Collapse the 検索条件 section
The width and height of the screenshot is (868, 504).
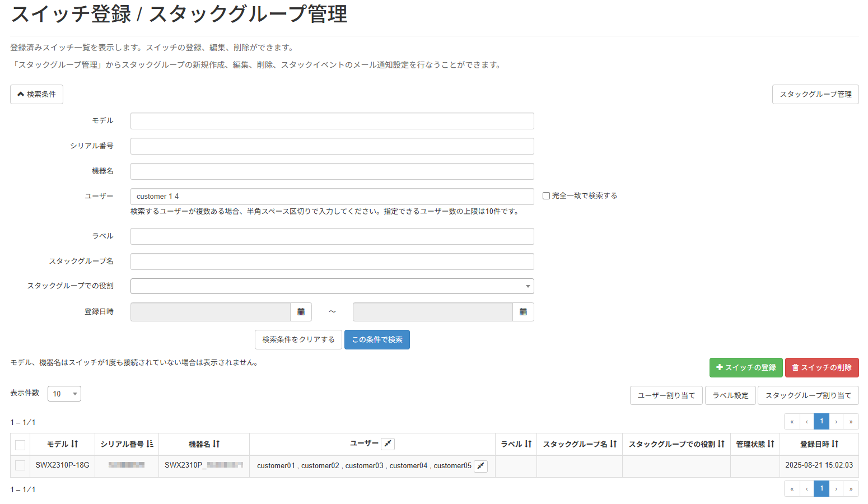click(x=36, y=94)
